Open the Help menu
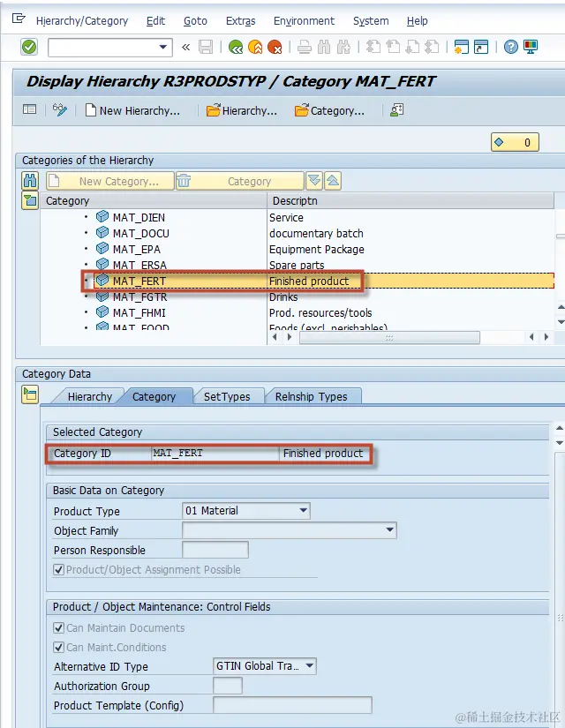The width and height of the screenshot is (565, 728). [x=417, y=21]
